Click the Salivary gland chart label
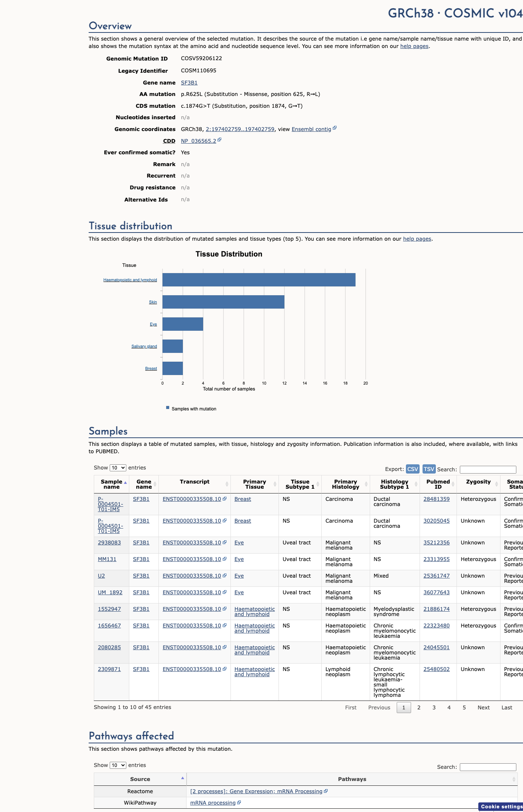This screenshot has height=812, width=523. pyautogui.click(x=144, y=346)
